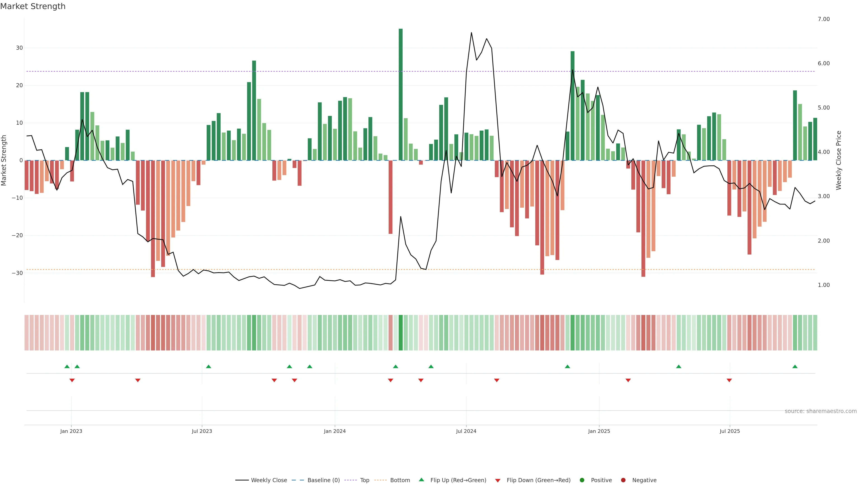Image resolution: width=868 pixels, height=488 pixels.
Task: Click the tallest green market strength bar
Action: coord(401,94)
